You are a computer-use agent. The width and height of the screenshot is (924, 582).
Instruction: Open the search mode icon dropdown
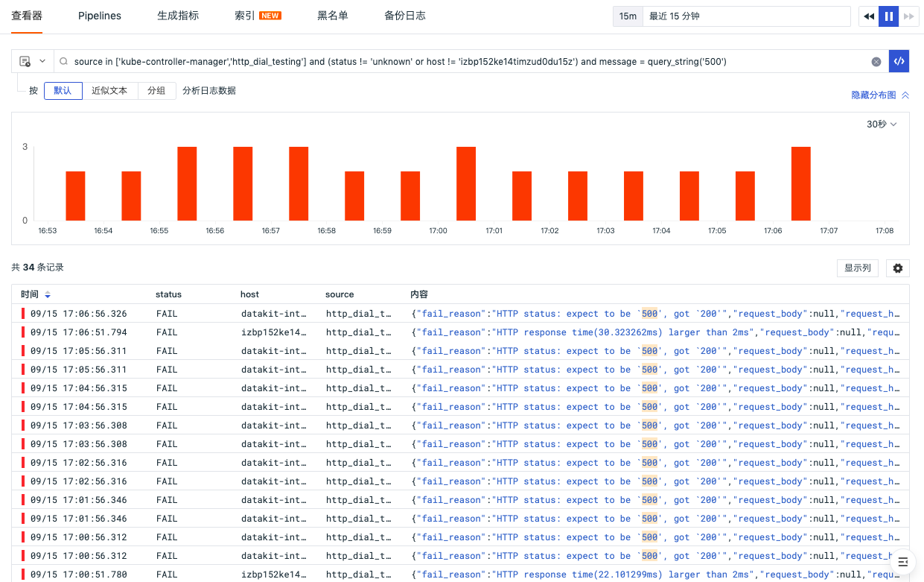pyautogui.click(x=32, y=62)
